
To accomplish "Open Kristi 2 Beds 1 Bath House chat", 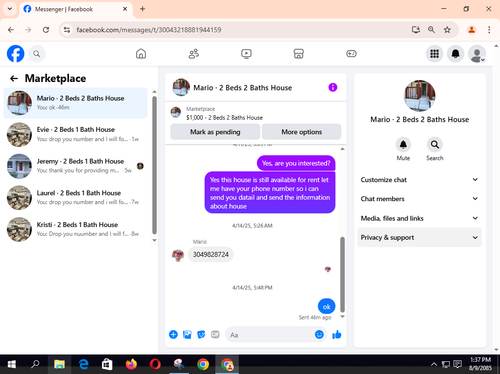I will (x=75, y=229).
